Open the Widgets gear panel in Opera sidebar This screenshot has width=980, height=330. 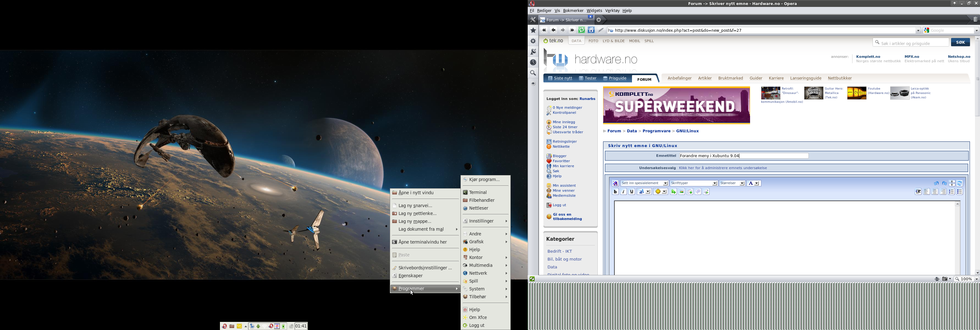tap(533, 41)
